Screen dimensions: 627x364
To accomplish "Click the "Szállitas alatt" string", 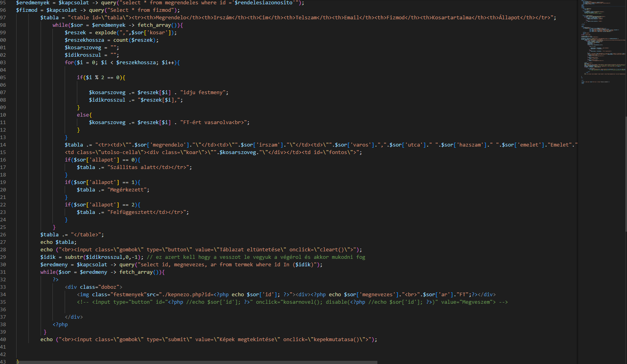I will (x=148, y=167).
